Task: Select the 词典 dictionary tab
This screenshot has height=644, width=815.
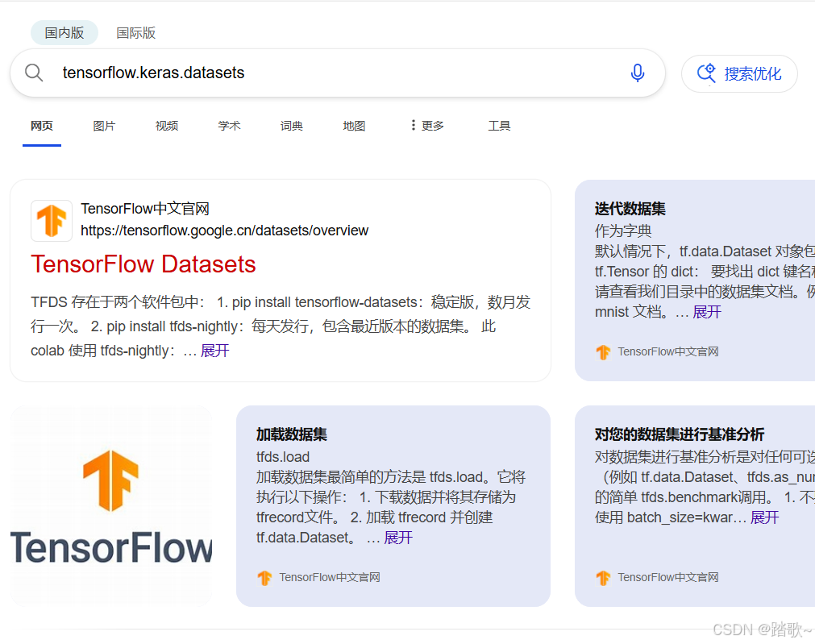Action: tap(292, 126)
